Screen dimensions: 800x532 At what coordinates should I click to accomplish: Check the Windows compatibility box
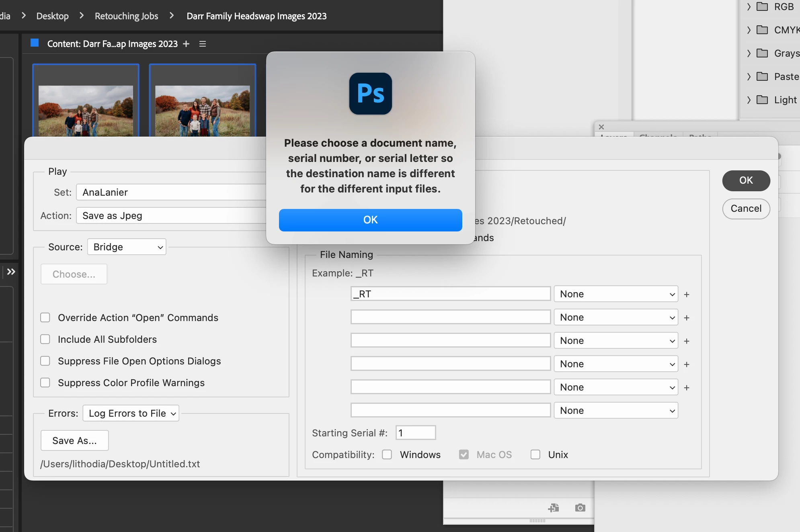click(387, 454)
